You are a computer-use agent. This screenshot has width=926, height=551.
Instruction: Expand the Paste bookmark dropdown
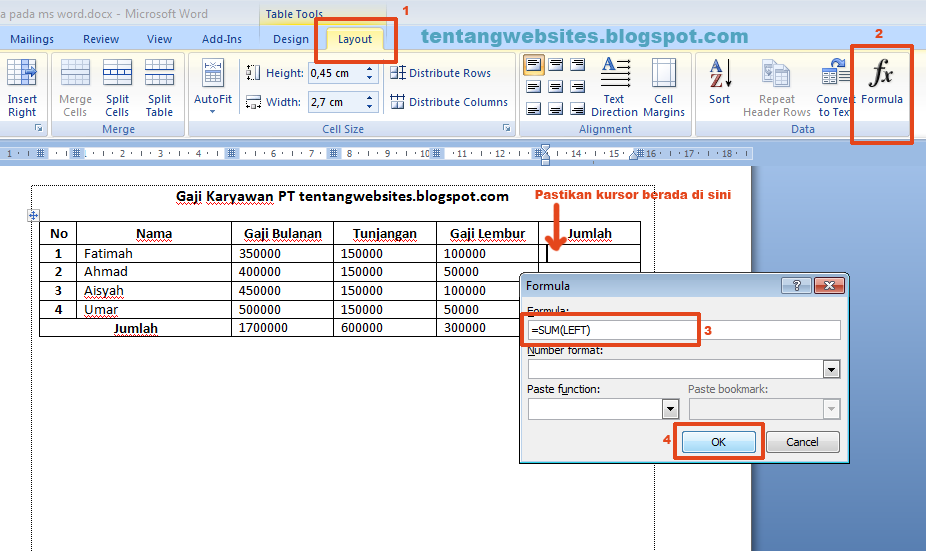click(832, 409)
